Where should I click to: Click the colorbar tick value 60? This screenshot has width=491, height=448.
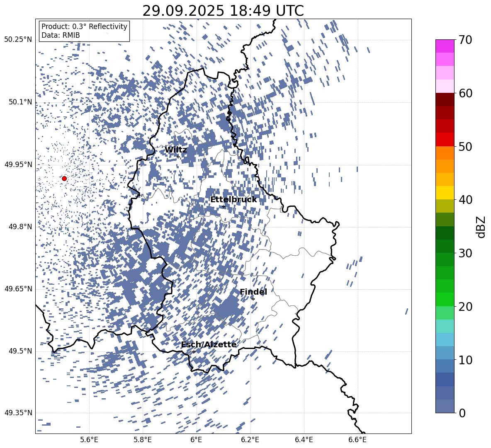466,93
